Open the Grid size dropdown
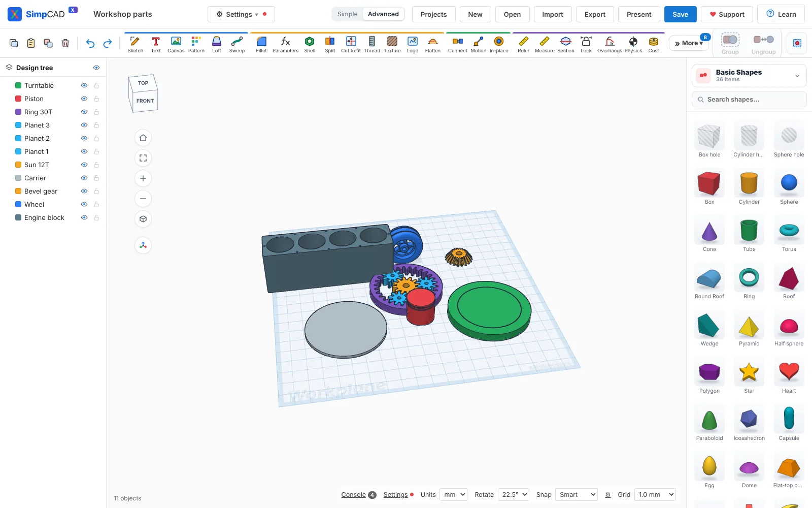 (655, 494)
